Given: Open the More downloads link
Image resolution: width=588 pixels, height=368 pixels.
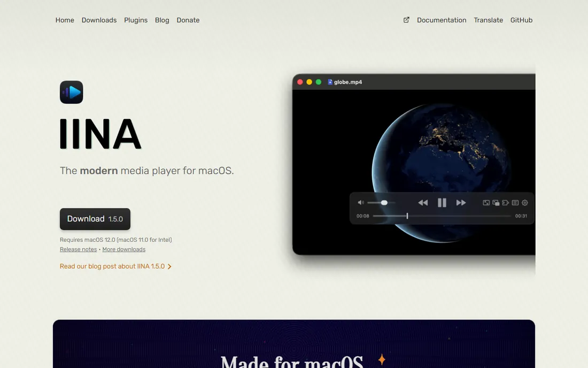Looking at the screenshot, I should 124,249.
